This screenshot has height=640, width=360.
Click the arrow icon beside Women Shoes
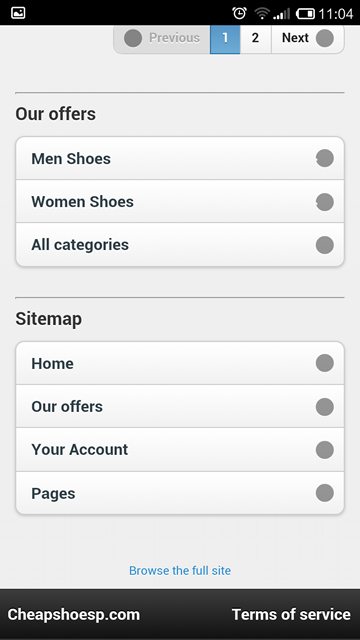324,202
